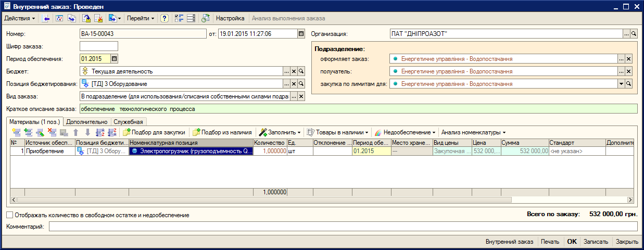Click the sort ascending icon in materials toolbar

[100, 132]
